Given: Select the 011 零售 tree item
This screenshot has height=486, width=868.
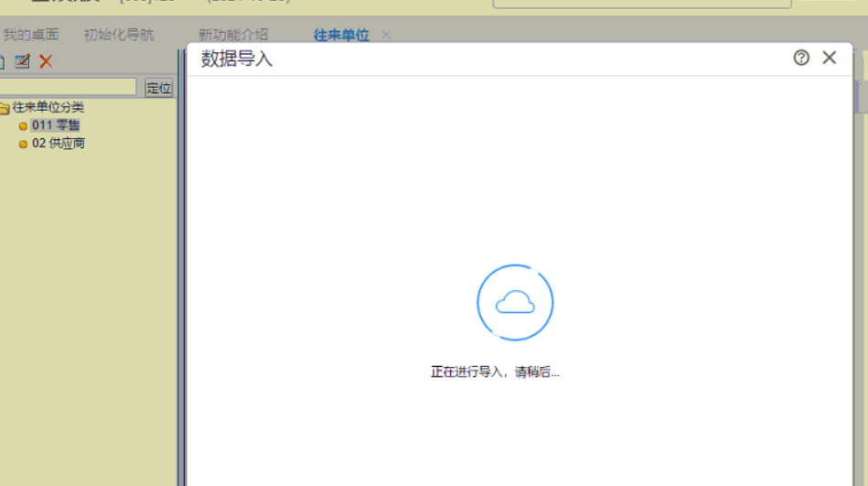Looking at the screenshot, I should click(56, 125).
